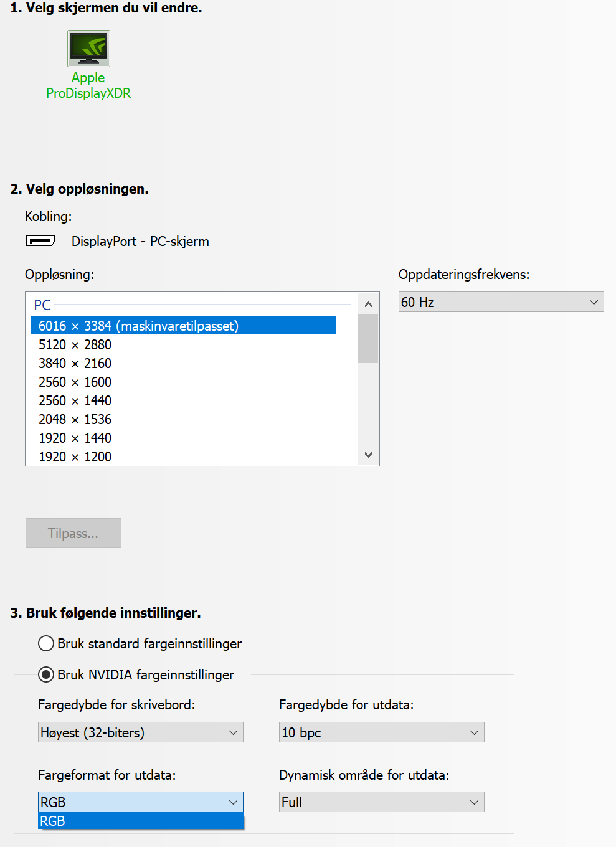Choose 'Bruk standard fargeinnstillinger' radio button
This screenshot has width=616, height=847.
pyautogui.click(x=46, y=643)
